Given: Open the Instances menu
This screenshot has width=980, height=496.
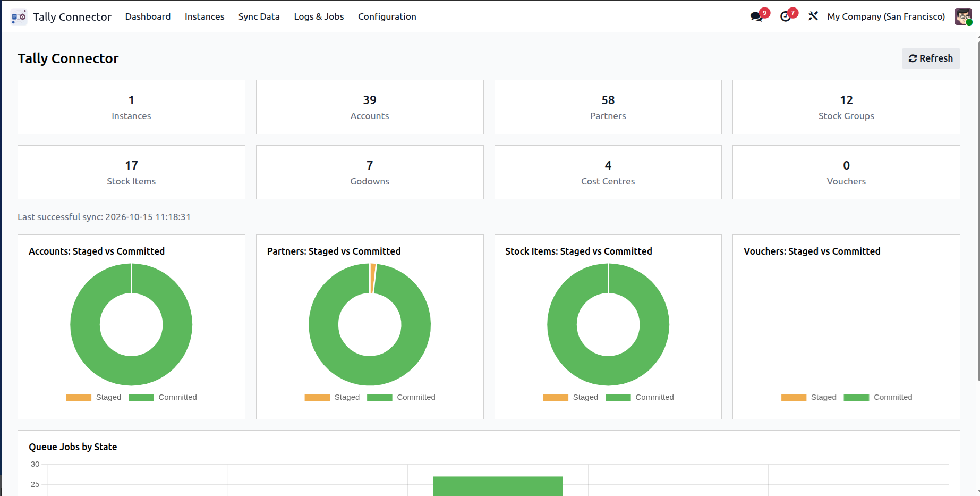Looking at the screenshot, I should (204, 16).
